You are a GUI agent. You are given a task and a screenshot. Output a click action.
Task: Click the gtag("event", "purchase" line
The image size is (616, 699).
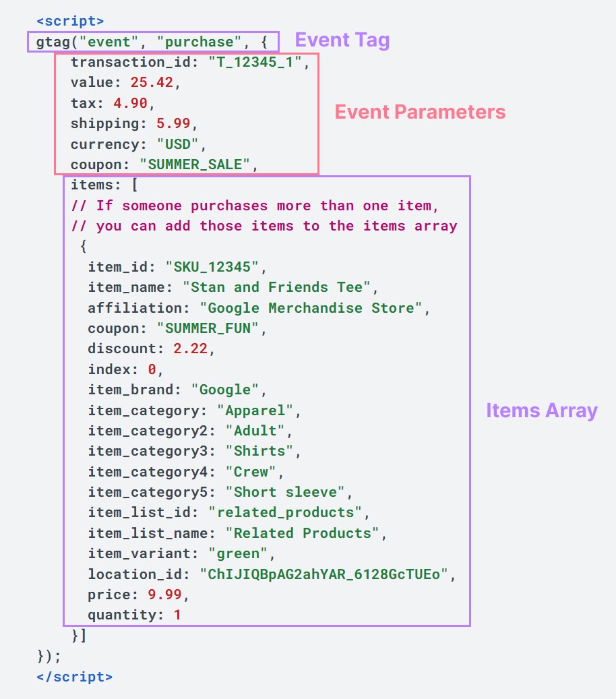tap(152, 42)
